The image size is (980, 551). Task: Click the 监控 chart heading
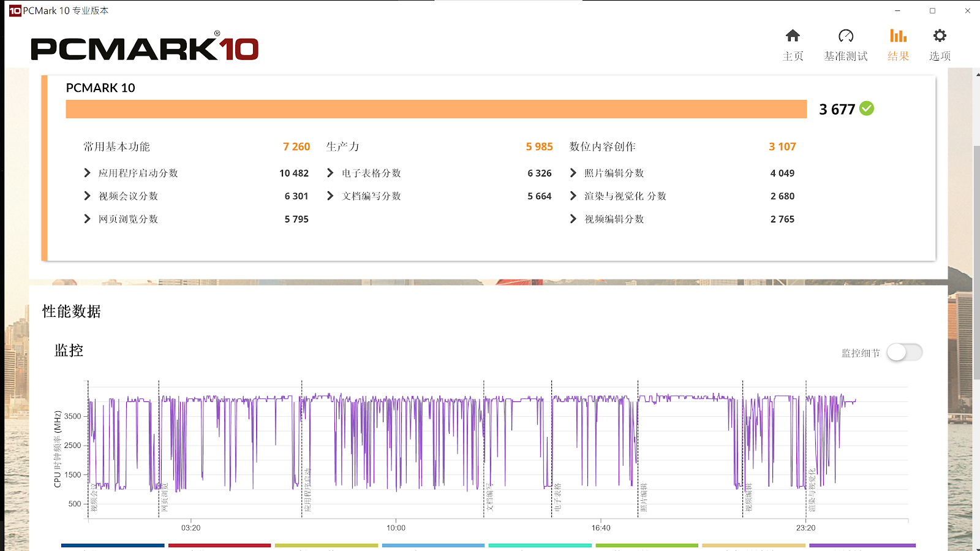[x=69, y=351]
